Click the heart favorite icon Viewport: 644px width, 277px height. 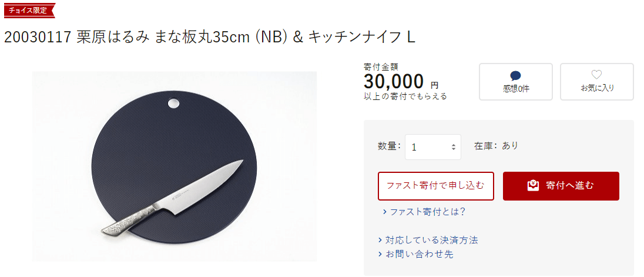click(x=596, y=75)
